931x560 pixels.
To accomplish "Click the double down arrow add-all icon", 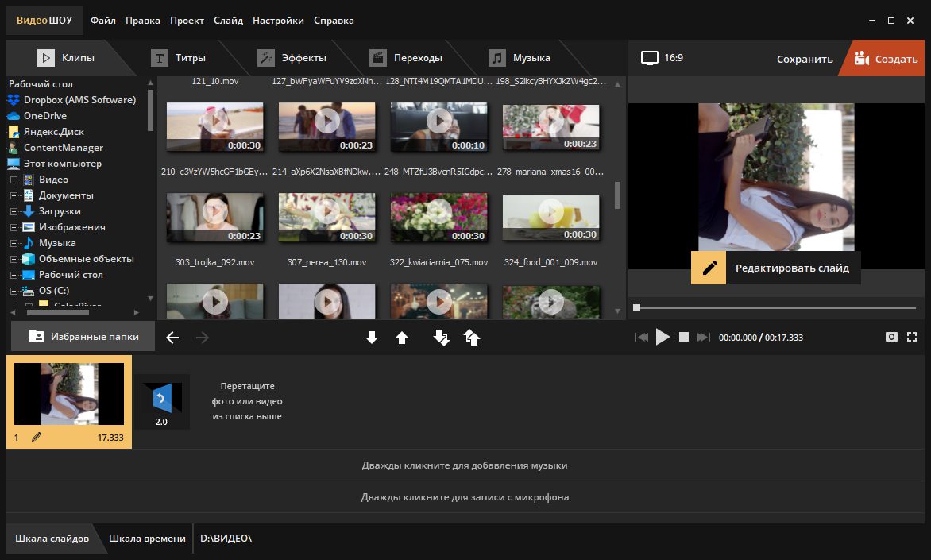I will coord(441,338).
